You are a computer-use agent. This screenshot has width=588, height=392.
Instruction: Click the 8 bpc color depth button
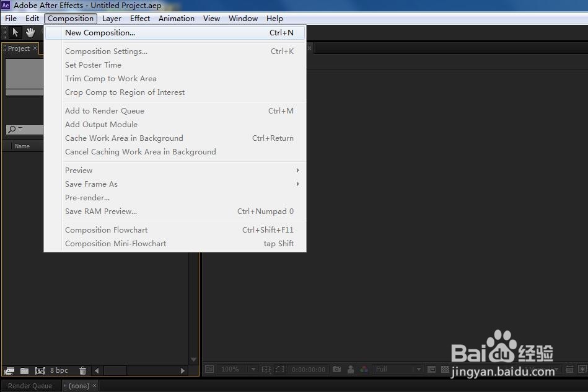(x=59, y=370)
